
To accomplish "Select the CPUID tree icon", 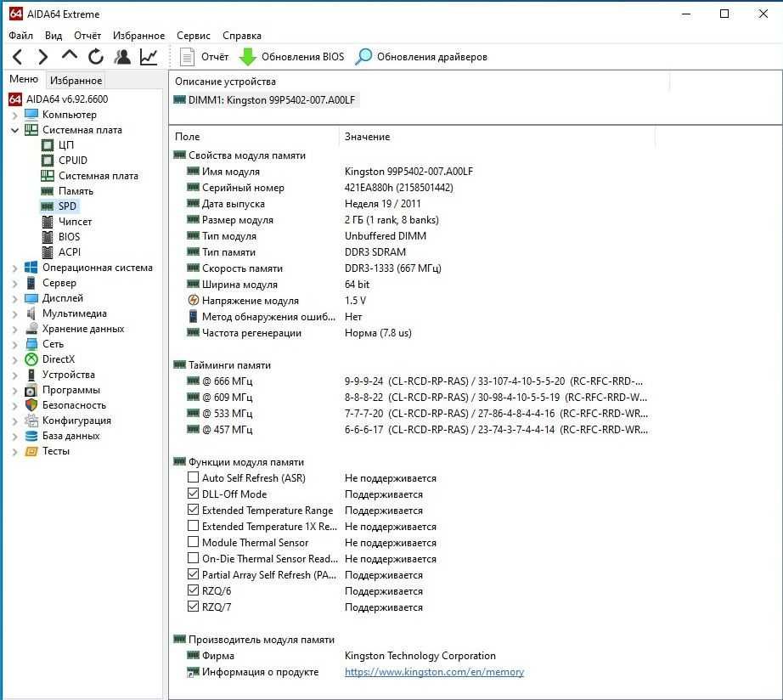I will (x=48, y=161).
